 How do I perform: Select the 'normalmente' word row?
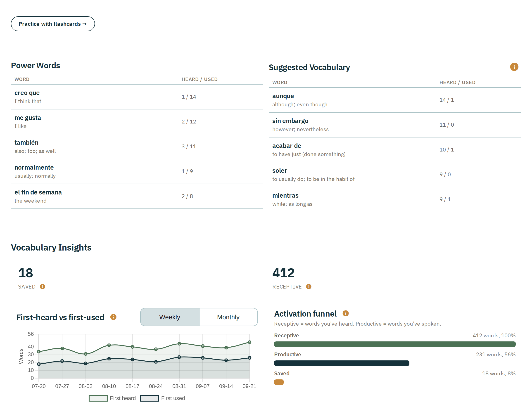pos(137,172)
